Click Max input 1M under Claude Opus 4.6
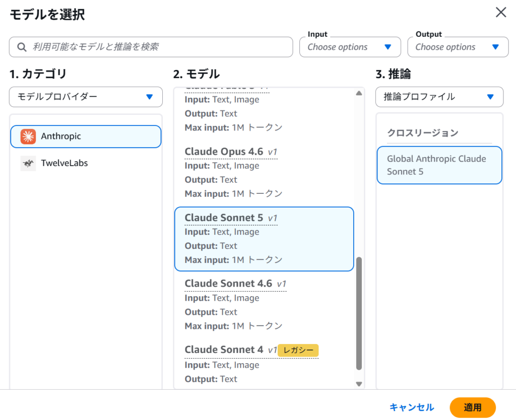 point(233,194)
